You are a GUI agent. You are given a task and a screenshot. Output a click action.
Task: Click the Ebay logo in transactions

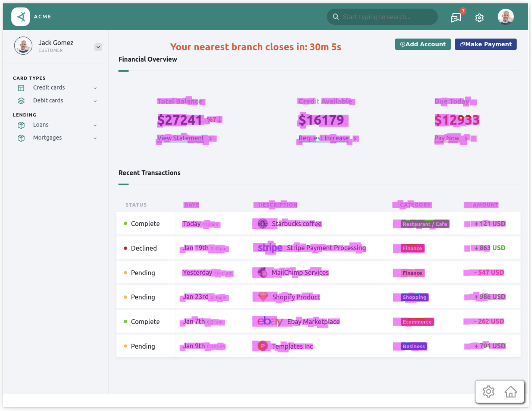click(x=269, y=321)
